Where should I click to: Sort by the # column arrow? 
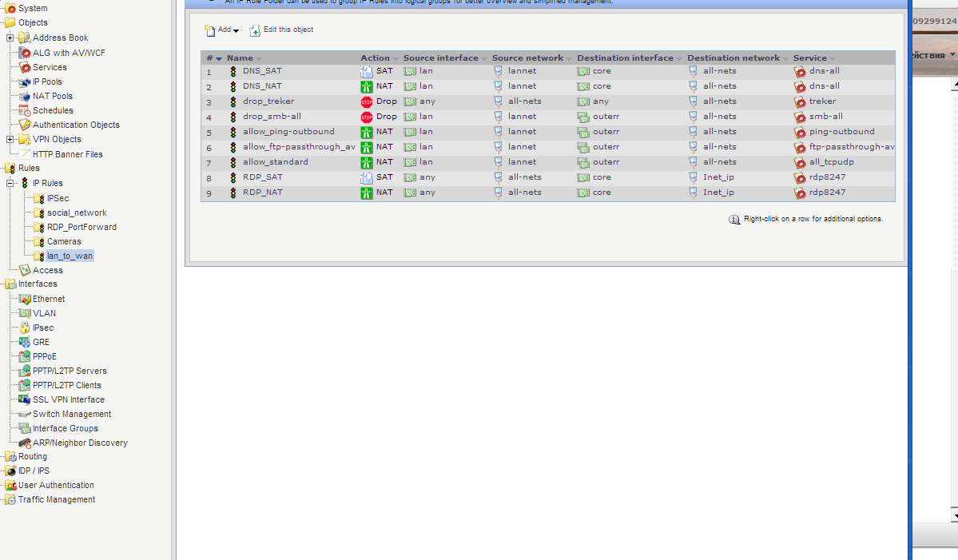219,58
